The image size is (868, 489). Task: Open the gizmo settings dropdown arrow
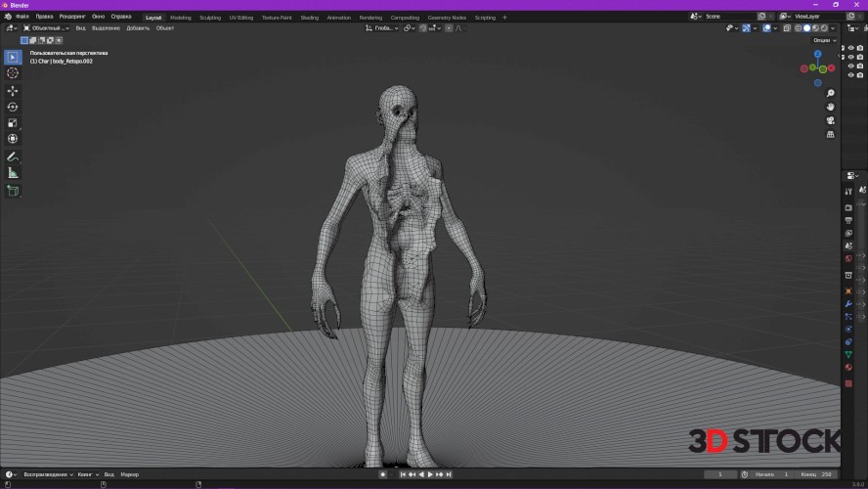pos(755,28)
